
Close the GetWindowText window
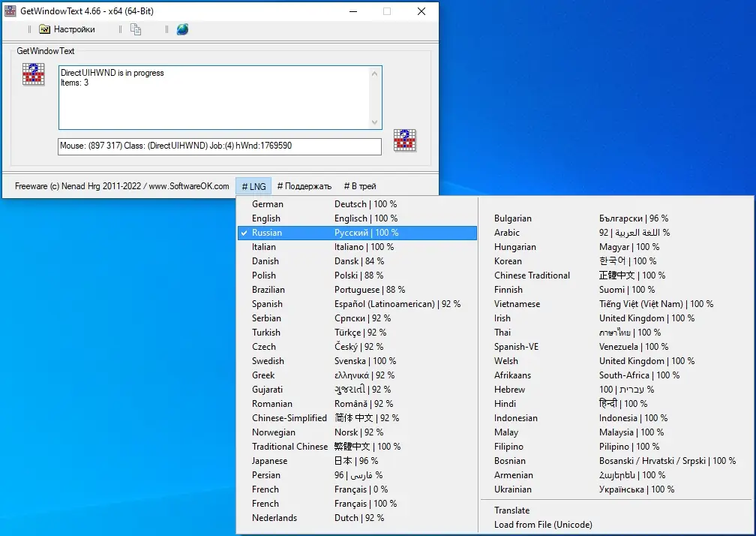tap(421, 11)
